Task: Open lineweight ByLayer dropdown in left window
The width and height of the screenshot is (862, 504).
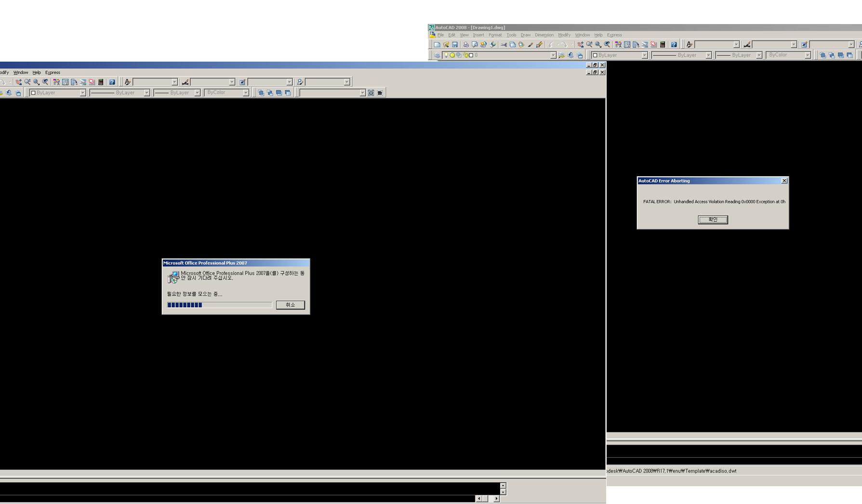Action: coord(197,93)
